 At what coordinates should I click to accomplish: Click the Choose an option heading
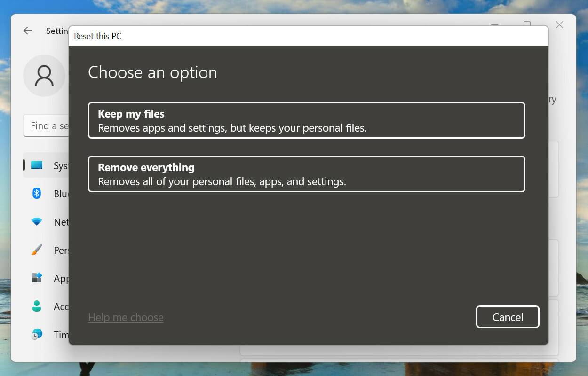point(152,72)
